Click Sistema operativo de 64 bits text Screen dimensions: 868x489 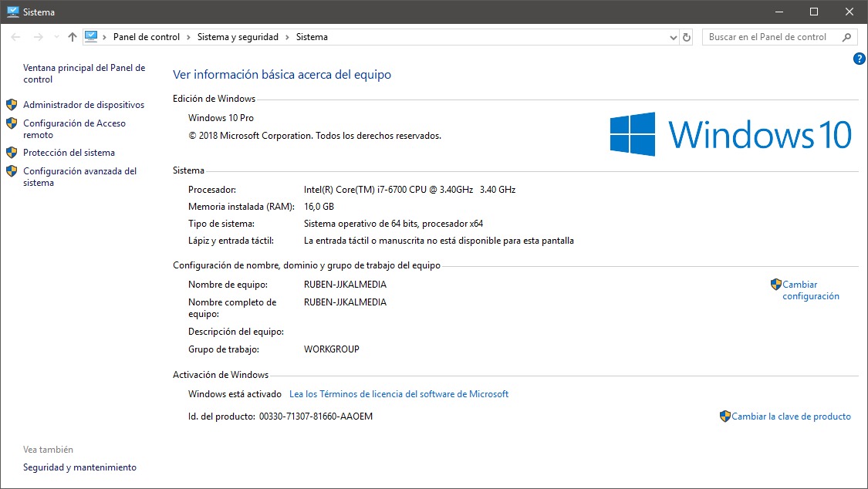[x=393, y=224]
